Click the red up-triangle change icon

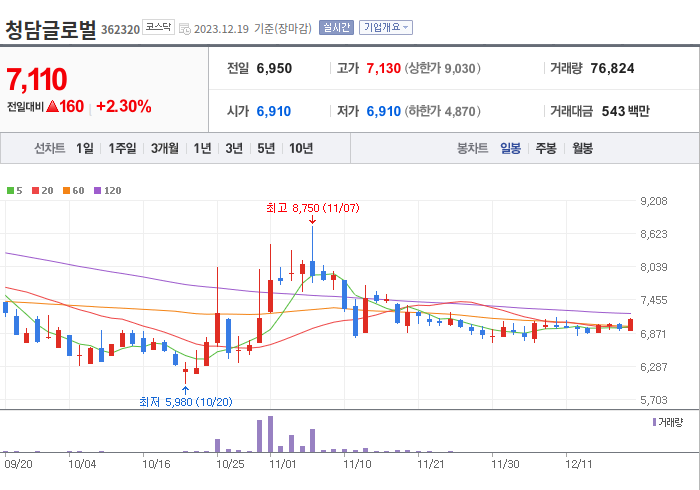(x=52, y=106)
